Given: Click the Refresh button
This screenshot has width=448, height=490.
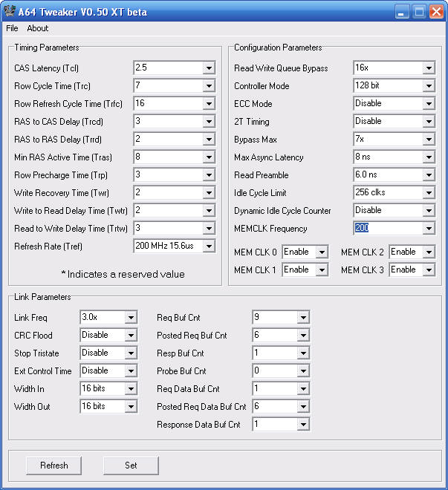Looking at the screenshot, I should [53, 465].
